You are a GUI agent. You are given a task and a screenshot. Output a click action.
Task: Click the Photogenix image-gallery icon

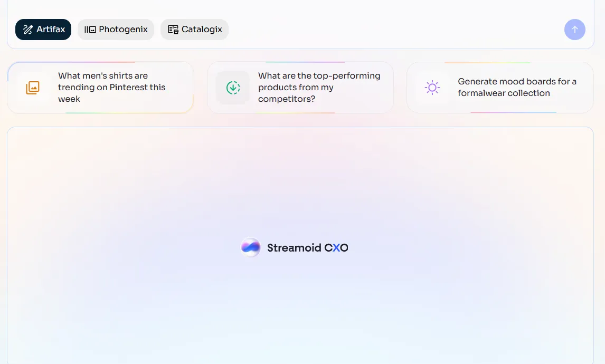pos(90,30)
